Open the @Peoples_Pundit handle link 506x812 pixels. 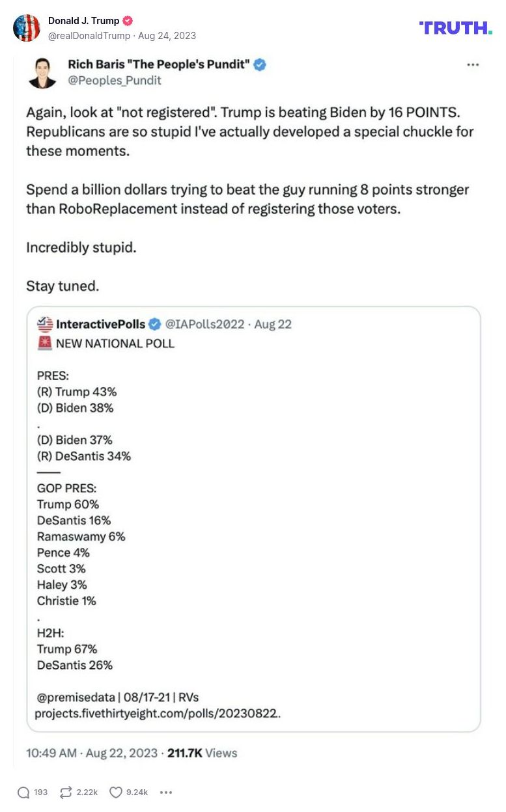(x=115, y=81)
